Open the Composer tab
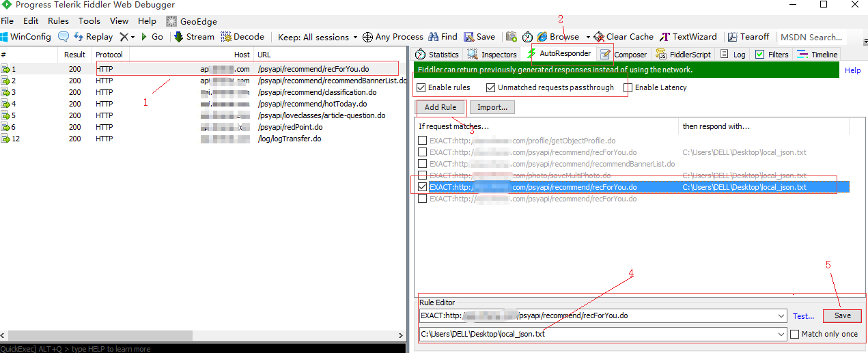This screenshot has height=353, width=868. pos(624,55)
